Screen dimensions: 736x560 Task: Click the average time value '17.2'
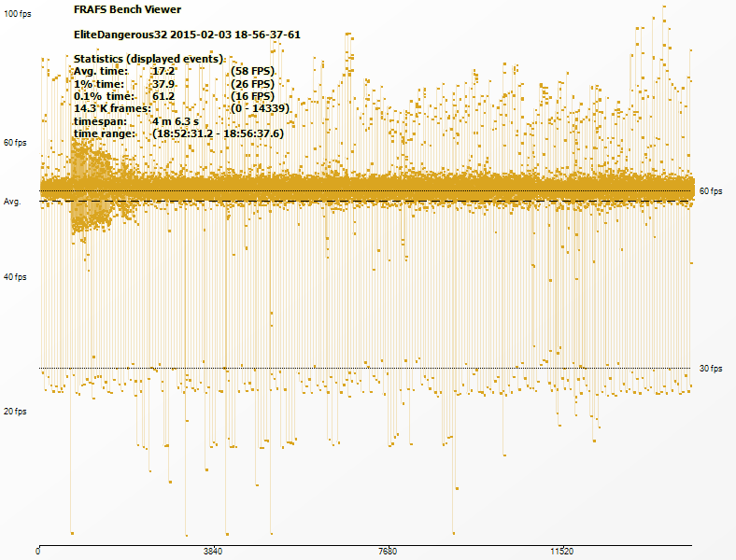coord(163,71)
